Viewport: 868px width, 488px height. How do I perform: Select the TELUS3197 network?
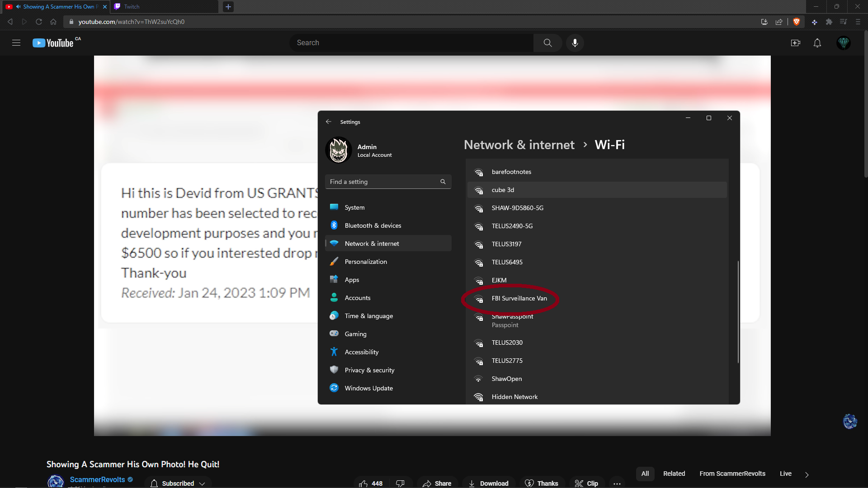pyautogui.click(x=597, y=244)
